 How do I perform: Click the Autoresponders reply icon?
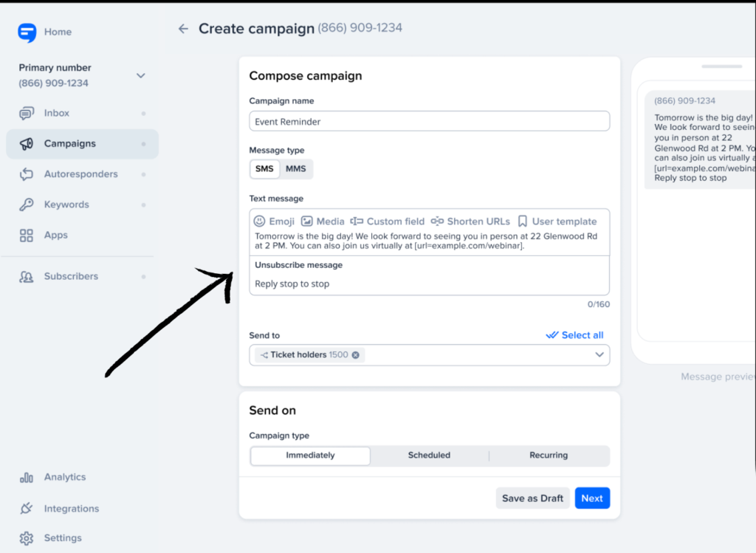[x=27, y=174]
